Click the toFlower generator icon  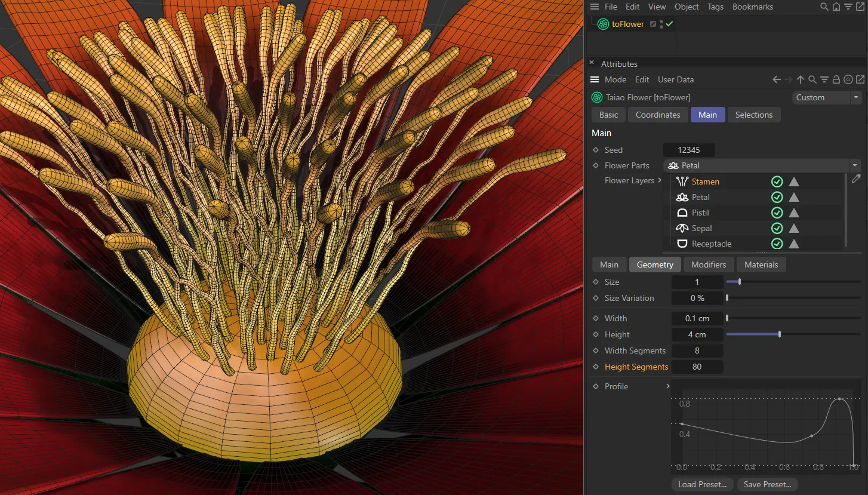603,24
